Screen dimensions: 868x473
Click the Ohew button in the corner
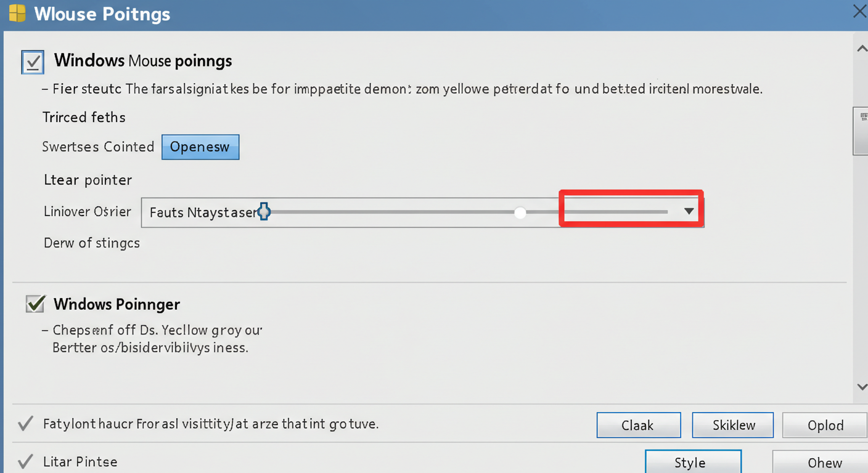point(824,463)
